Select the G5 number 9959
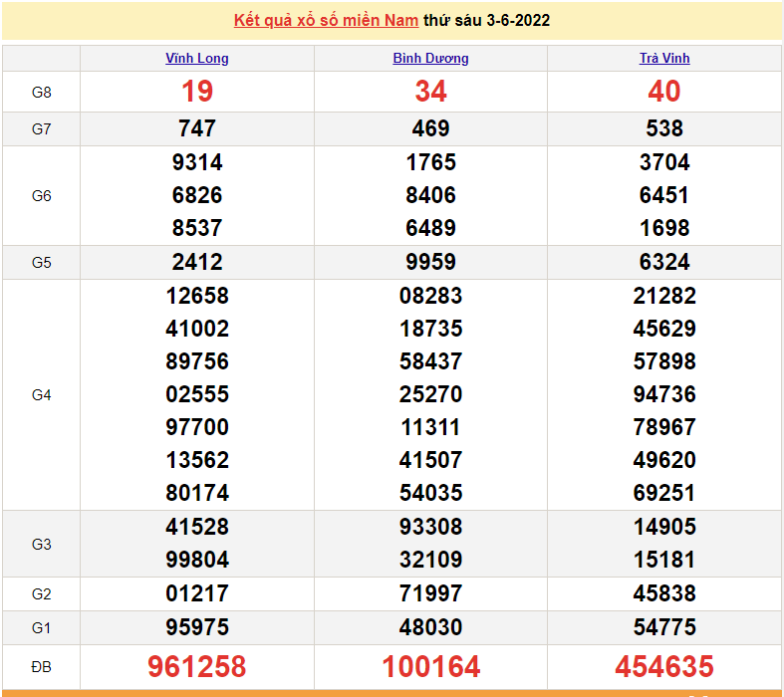This screenshot has height=697, width=784. [x=430, y=263]
